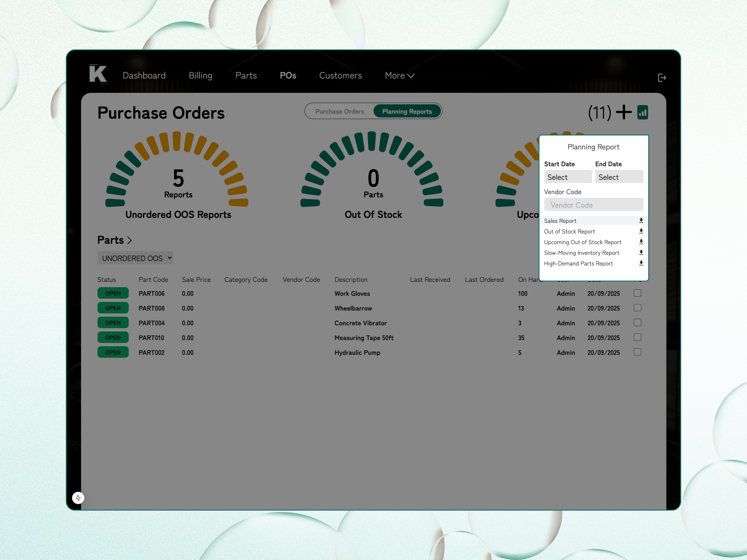Tick the checkbox for Concrete Vibrator
This screenshot has width=747, height=560.
(637, 323)
